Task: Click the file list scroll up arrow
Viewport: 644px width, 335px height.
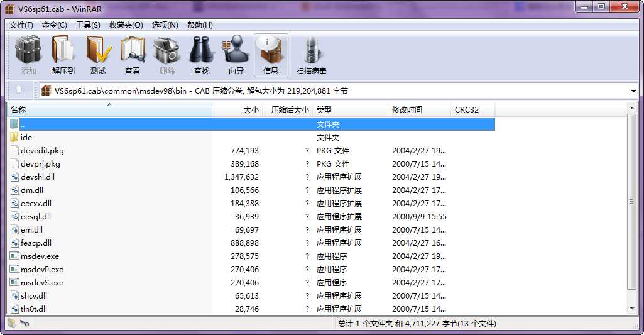Action: 632,108
